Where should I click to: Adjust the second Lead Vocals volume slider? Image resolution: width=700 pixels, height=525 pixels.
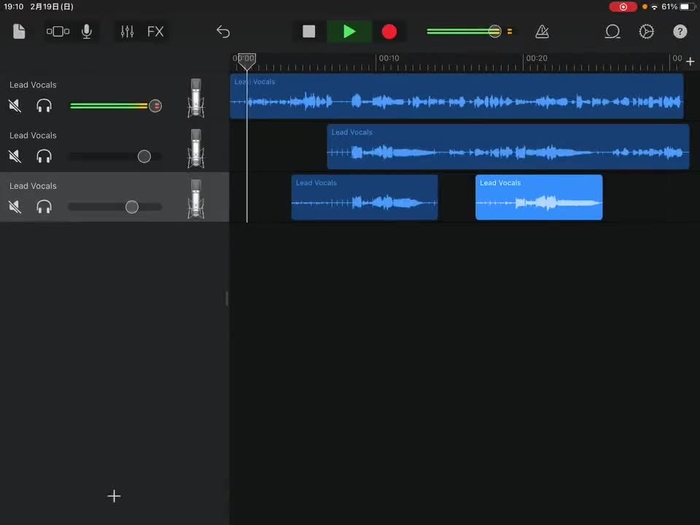point(144,156)
